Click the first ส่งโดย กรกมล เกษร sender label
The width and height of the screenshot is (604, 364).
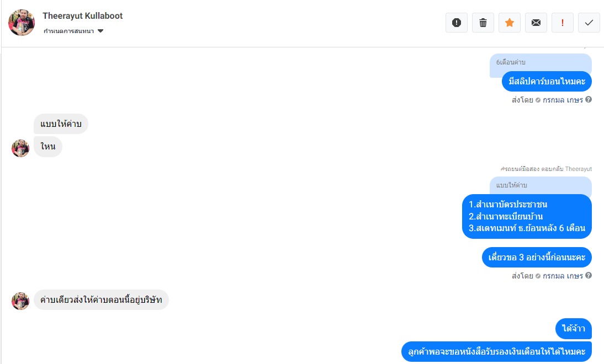pyautogui.click(x=547, y=100)
